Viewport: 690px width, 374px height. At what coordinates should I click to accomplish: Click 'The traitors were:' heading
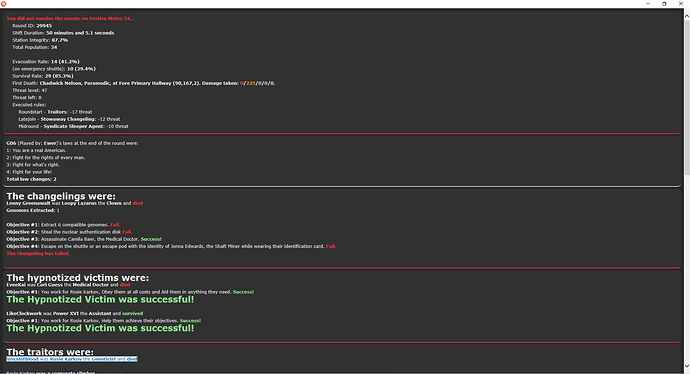(x=50, y=352)
